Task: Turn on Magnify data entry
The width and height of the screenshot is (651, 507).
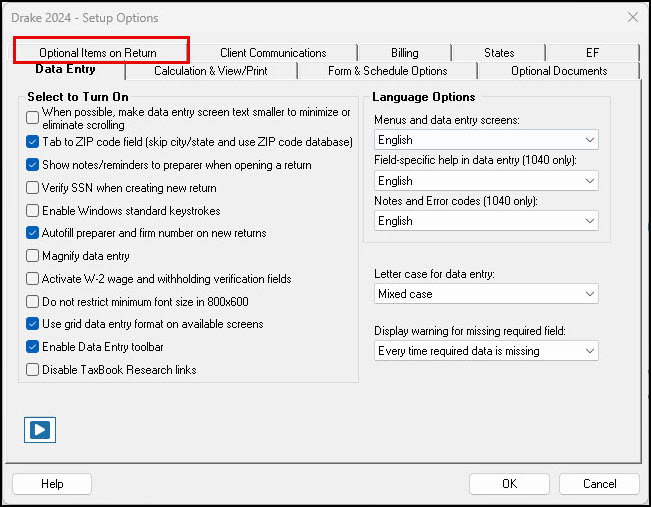Action: (32, 255)
